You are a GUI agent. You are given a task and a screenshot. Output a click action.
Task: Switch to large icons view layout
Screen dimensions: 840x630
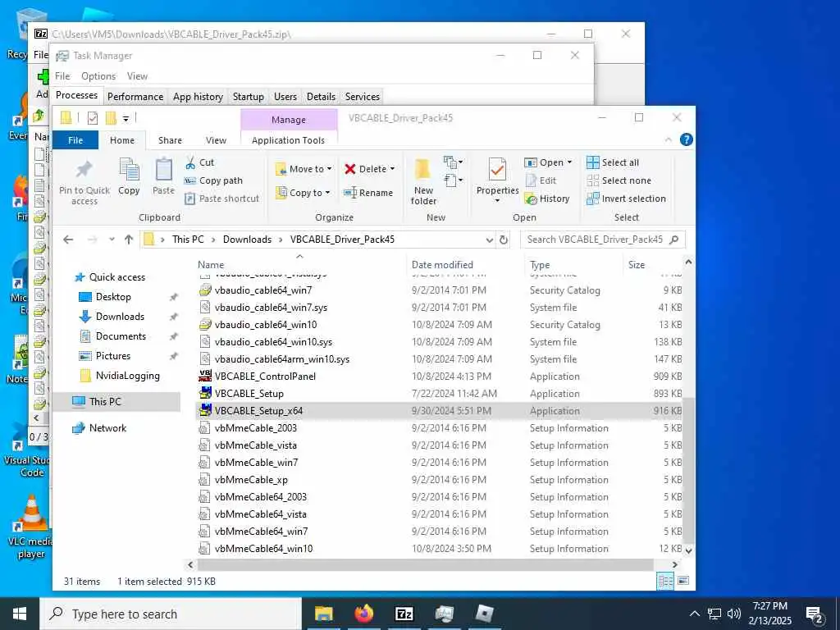click(683, 582)
